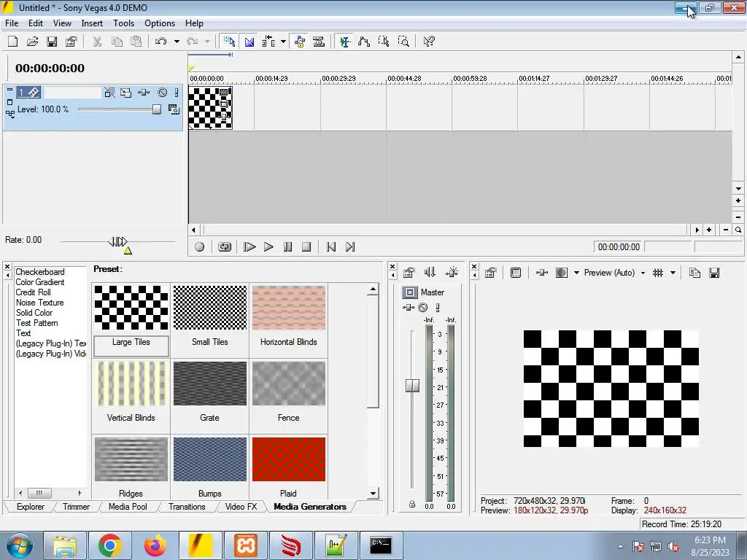747x560 pixels.
Task: Expand the Undo history dropdown arrow
Action: [176, 42]
